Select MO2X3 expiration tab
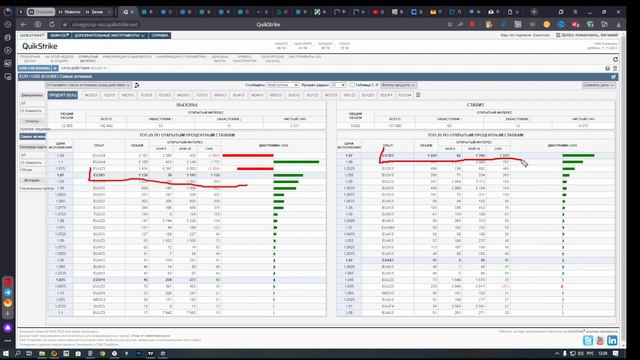640x360 pixels. 91,95
